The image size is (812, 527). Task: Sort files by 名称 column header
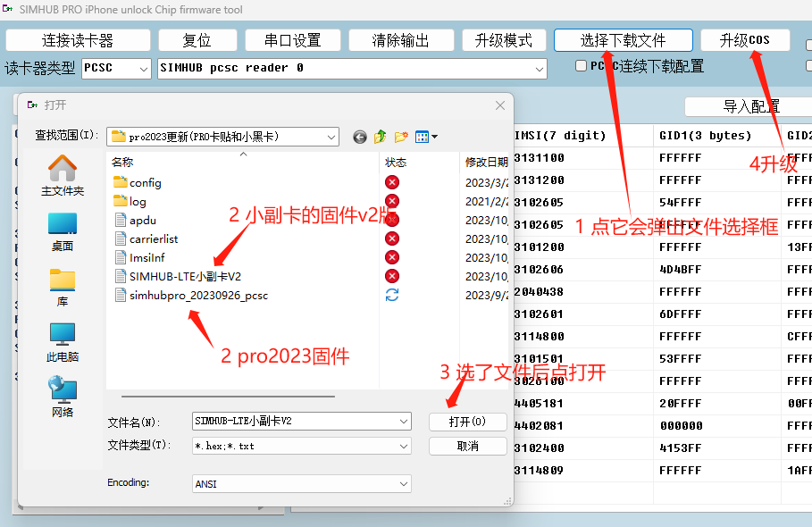point(242,162)
